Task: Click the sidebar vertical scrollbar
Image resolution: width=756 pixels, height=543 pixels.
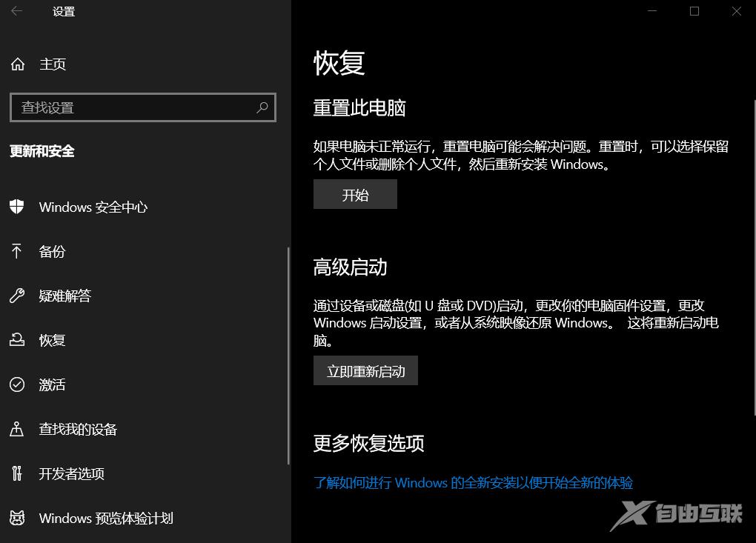Action: [x=288, y=356]
